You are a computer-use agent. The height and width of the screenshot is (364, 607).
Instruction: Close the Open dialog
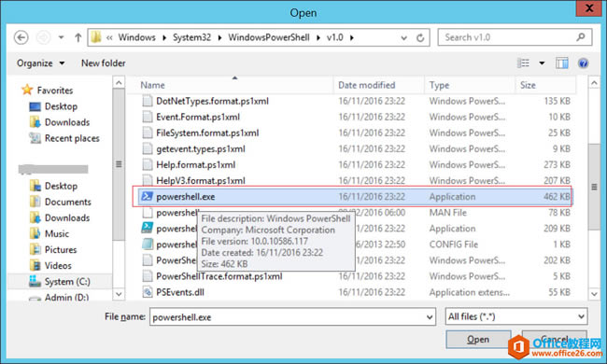click(589, 8)
